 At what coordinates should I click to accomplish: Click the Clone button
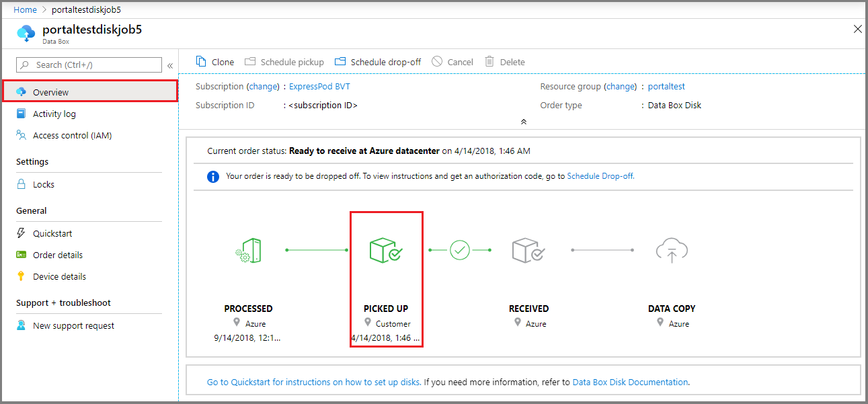pos(215,62)
